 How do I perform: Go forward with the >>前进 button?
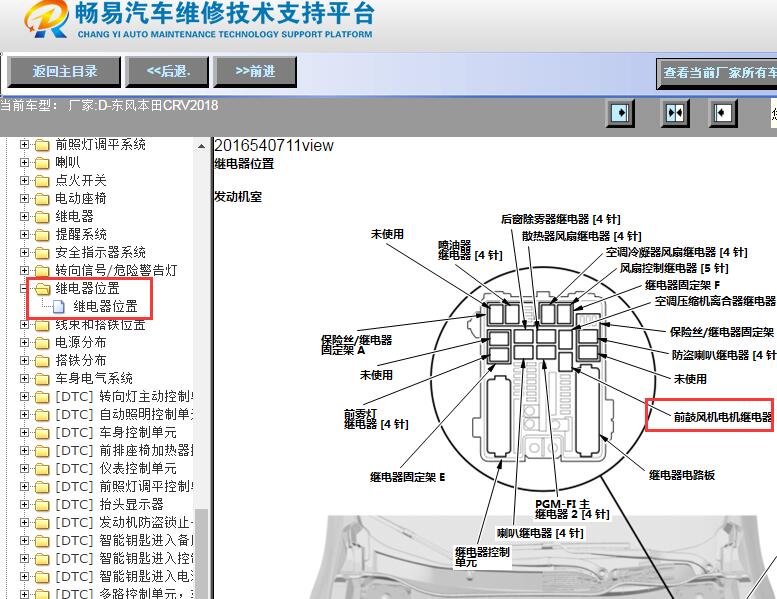pos(255,71)
